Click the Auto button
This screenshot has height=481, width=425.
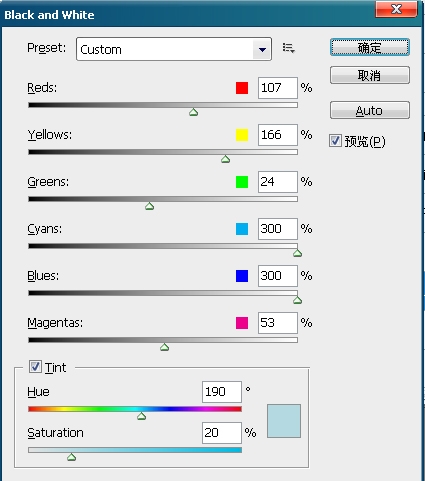pos(370,110)
